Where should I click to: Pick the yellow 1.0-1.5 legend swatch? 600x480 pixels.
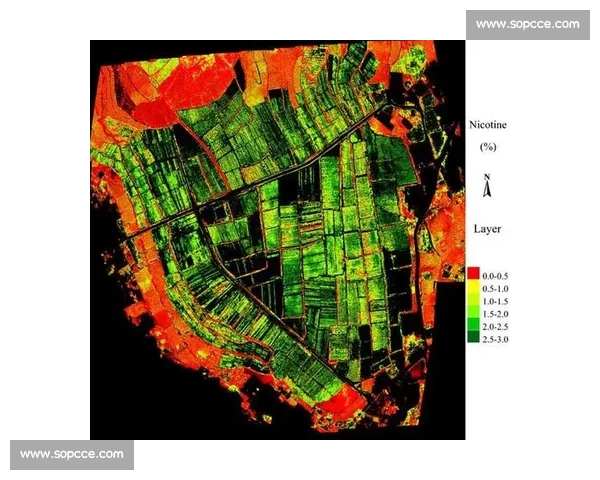tap(472, 300)
